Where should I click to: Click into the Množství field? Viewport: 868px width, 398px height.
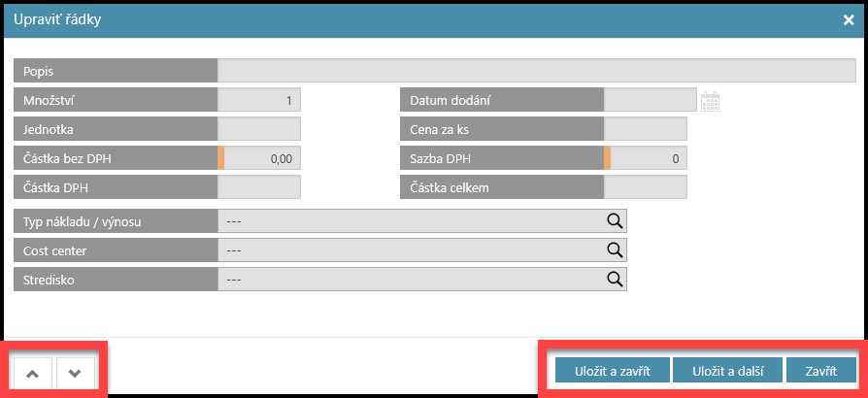coord(259,100)
